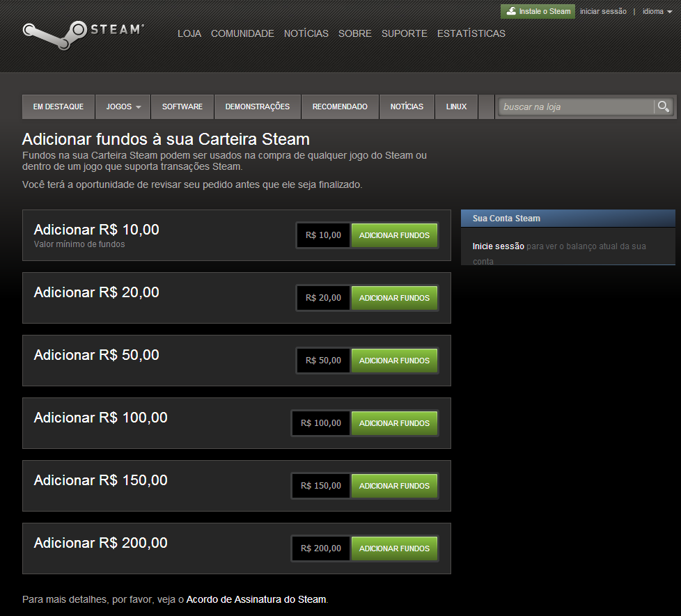Open the SOBRE page
Image resolution: width=681 pixels, height=616 pixels.
[355, 33]
